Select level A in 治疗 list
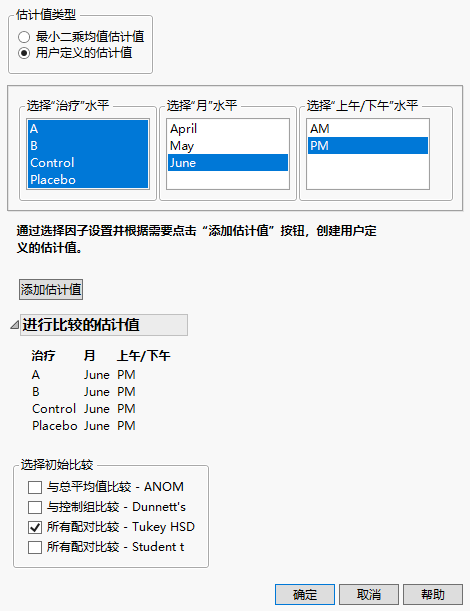470x611 pixels. coord(88,129)
